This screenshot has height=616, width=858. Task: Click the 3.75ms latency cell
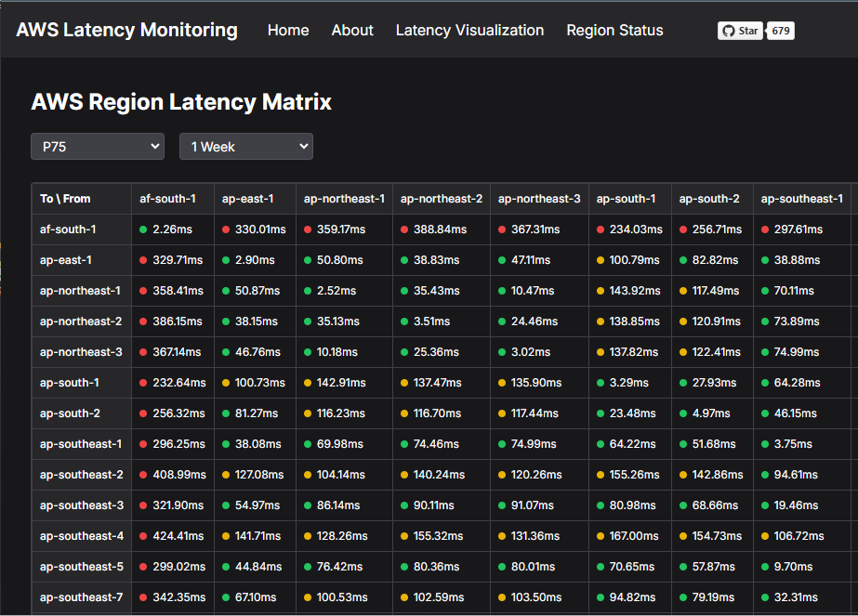pos(801,444)
